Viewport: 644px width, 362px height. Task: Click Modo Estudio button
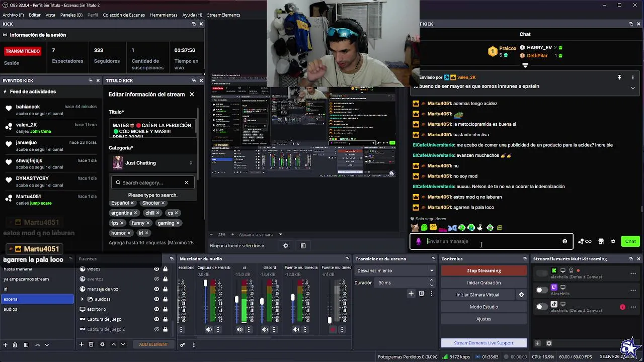[484, 307]
